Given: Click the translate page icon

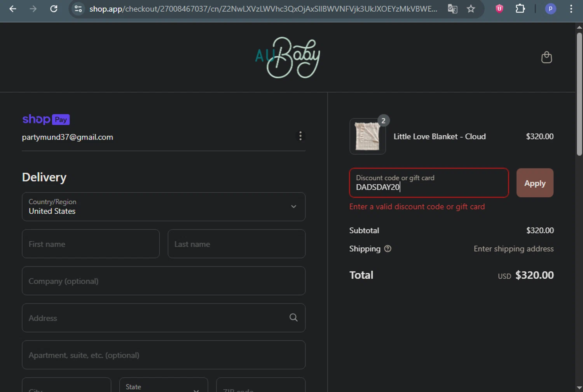Looking at the screenshot, I should click(452, 9).
